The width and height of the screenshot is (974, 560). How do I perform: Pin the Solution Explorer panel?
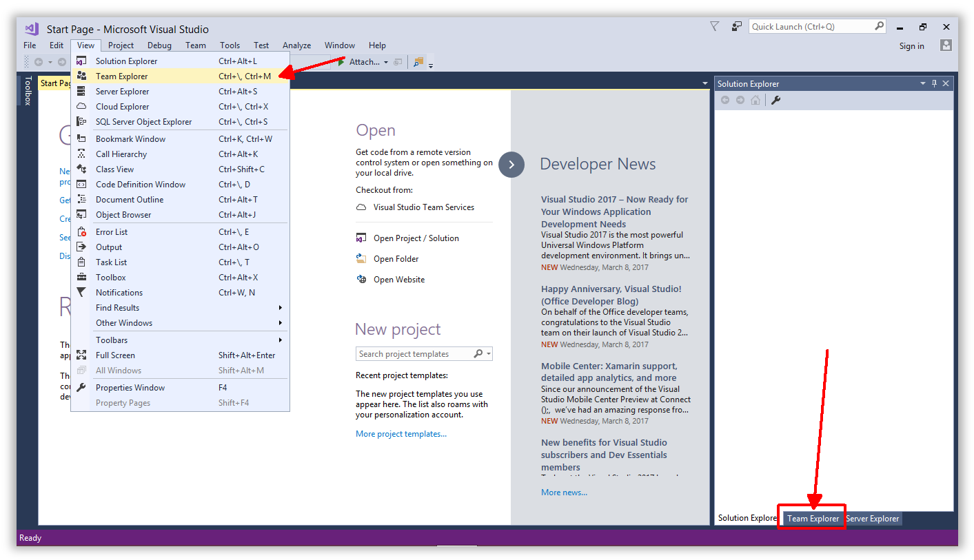(x=935, y=83)
